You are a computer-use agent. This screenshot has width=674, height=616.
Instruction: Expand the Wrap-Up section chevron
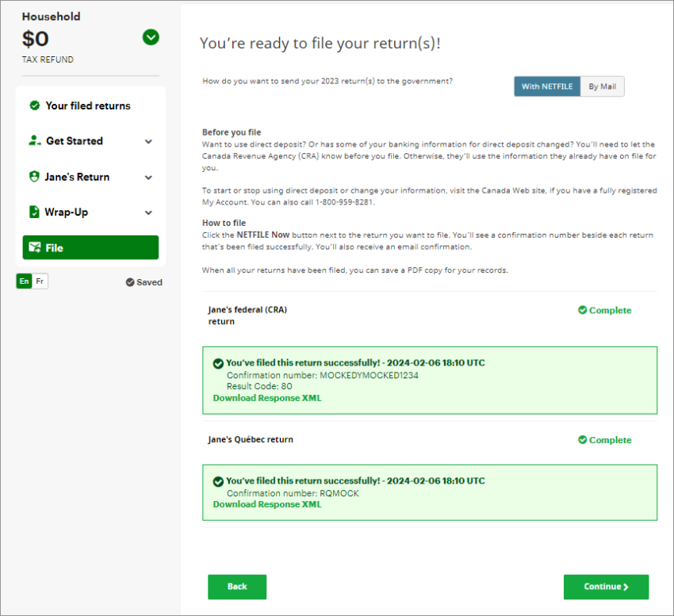pyautogui.click(x=148, y=213)
